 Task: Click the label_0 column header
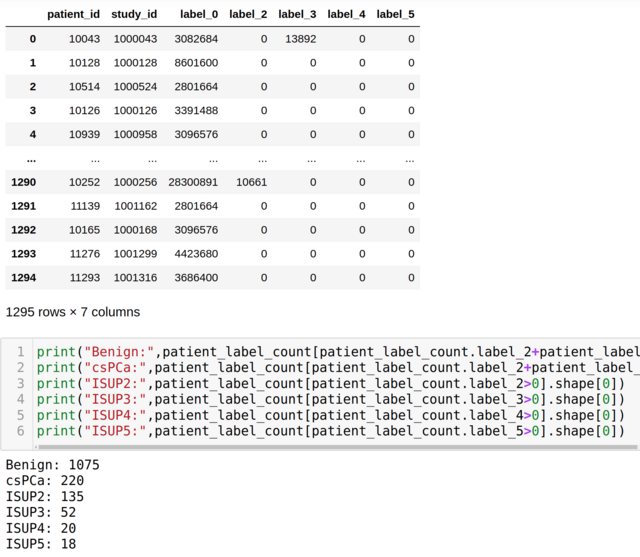(x=199, y=14)
